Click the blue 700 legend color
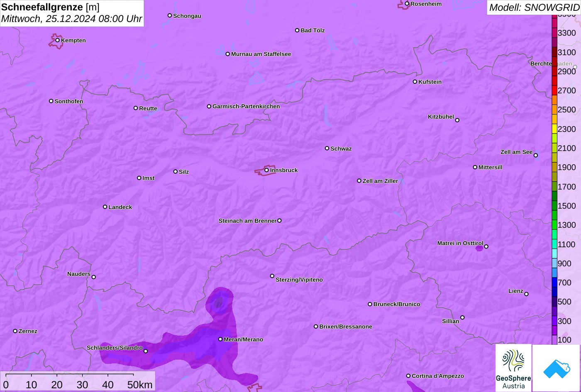The height and width of the screenshot is (392, 581). (554, 282)
